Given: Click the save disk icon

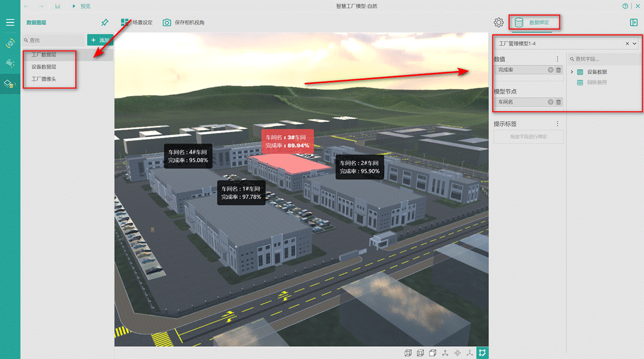Looking at the screenshot, I should tap(58, 6).
